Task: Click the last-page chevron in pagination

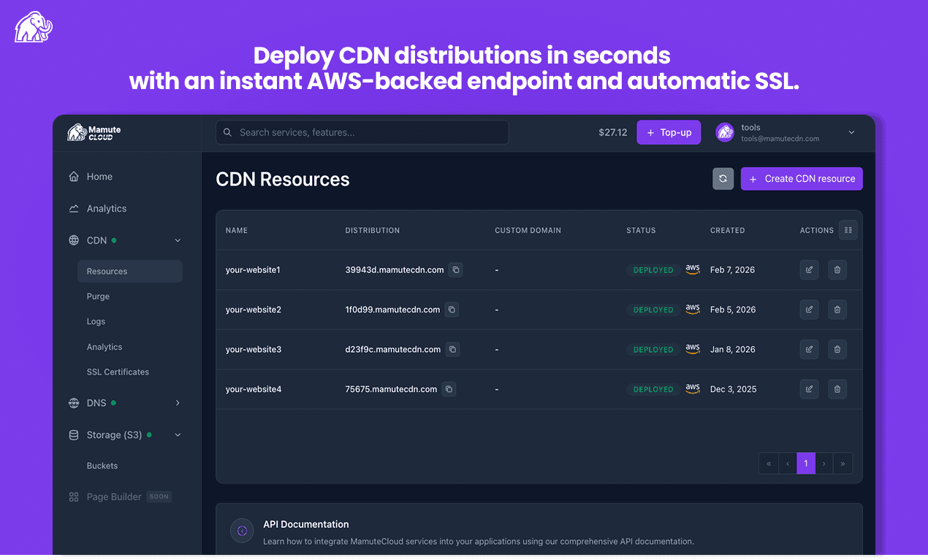Action: coord(843,463)
